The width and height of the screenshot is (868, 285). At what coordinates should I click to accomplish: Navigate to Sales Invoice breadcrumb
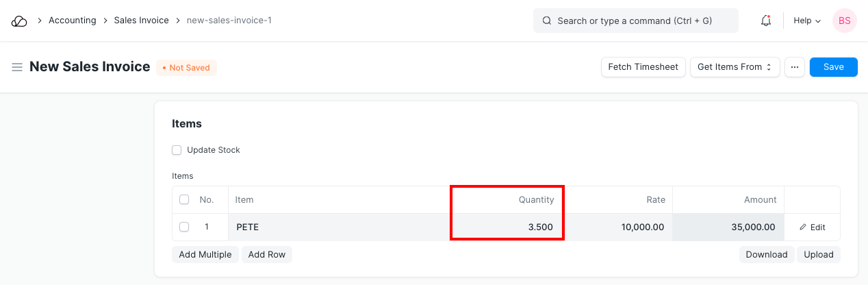pos(141,21)
